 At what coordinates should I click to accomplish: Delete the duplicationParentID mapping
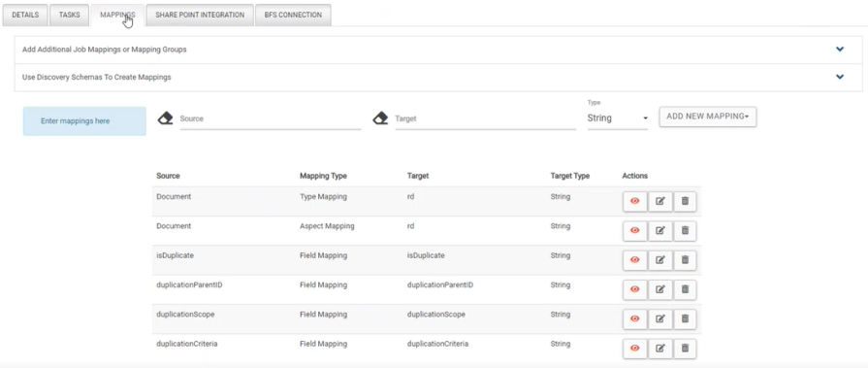click(685, 290)
